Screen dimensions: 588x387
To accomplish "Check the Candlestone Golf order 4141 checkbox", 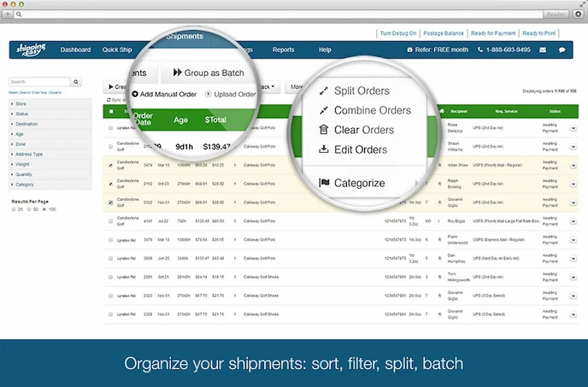I will point(111,221).
